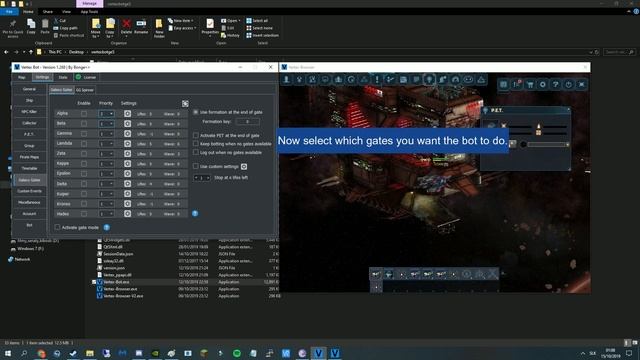Viewport: 640px width, 360px height.
Task: Open General settings section
Action: click(x=29, y=89)
